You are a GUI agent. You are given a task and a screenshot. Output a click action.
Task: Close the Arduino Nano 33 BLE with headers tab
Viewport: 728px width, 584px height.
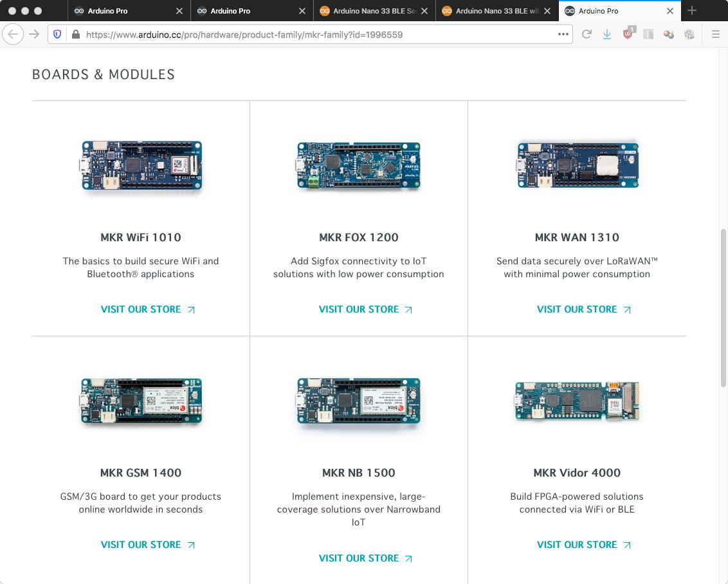tap(547, 11)
